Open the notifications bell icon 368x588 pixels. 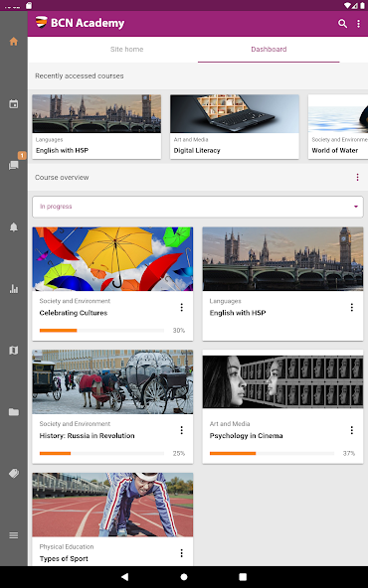tap(14, 226)
